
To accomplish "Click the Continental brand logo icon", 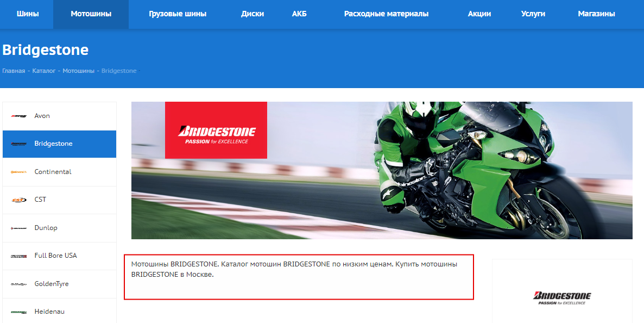I will (x=18, y=172).
